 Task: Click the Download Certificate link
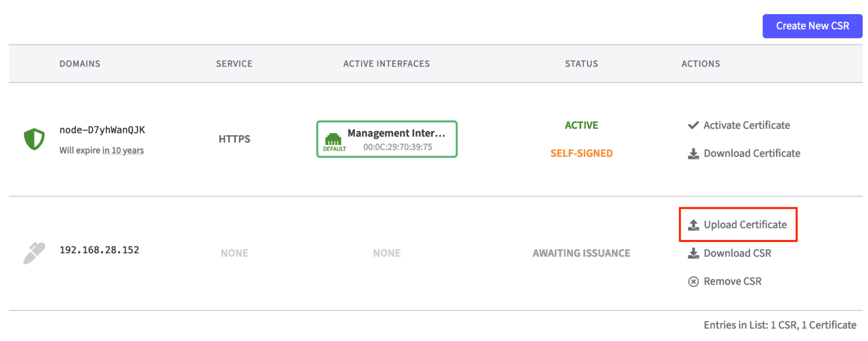(752, 153)
